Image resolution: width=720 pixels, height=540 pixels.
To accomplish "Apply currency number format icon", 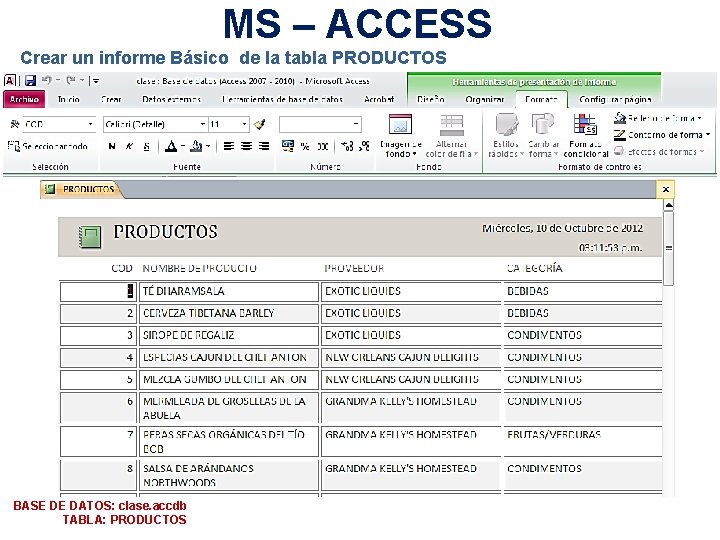I will click(x=288, y=146).
